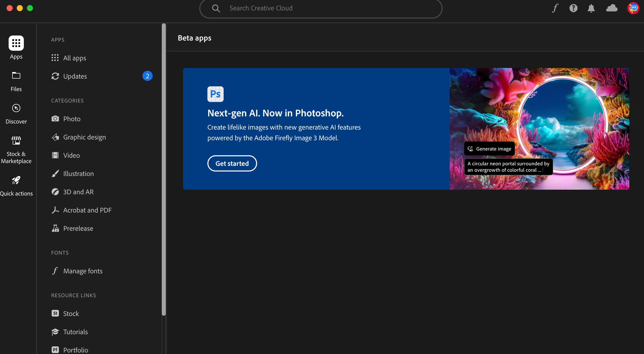This screenshot has width=644, height=354.
Task: Select the Photo category
Action: [72, 119]
